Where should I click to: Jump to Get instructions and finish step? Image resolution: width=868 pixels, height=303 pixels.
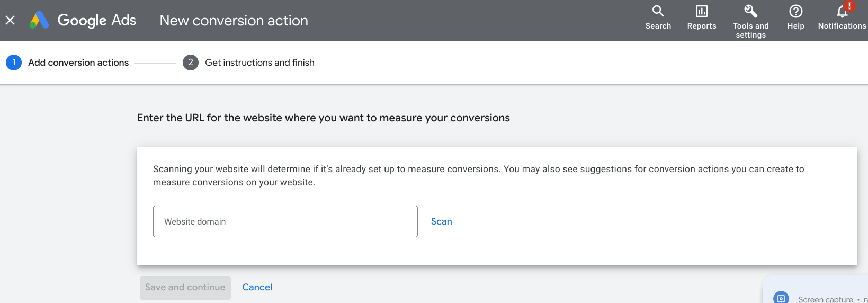(x=259, y=63)
